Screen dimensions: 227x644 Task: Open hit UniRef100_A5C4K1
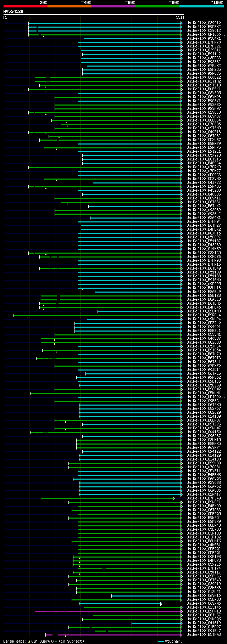(204, 39)
